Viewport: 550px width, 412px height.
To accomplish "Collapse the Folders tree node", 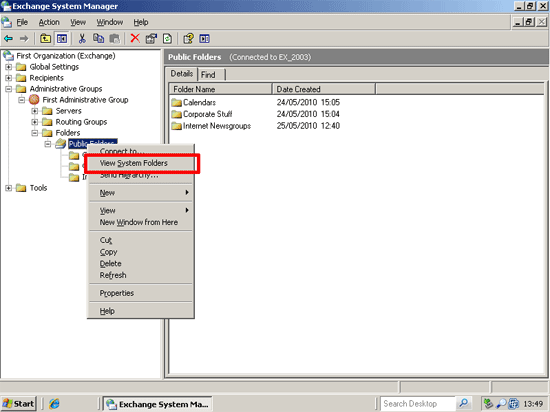I will pyautogui.click(x=34, y=133).
